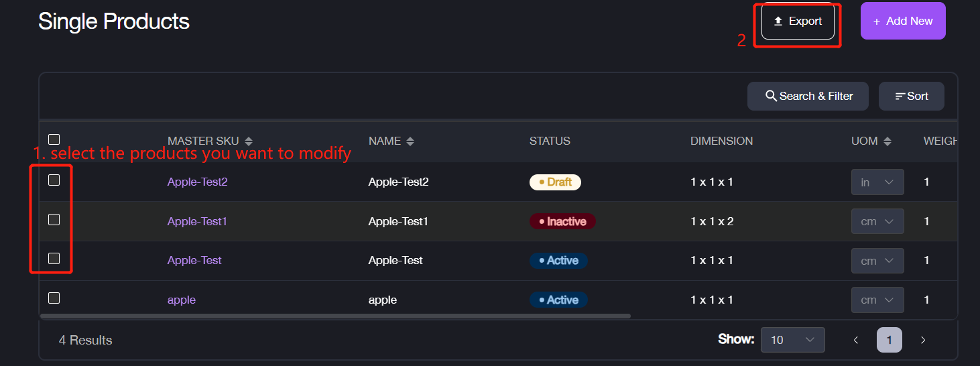
Task: Go to the previous results page
Action: click(x=856, y=340)
